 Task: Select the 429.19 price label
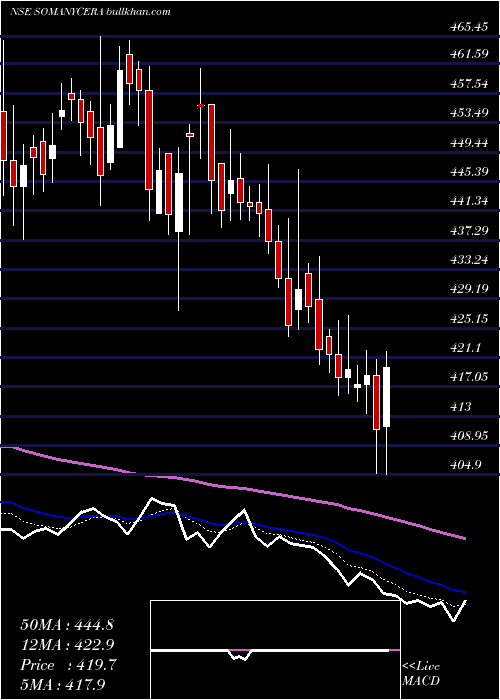469,289
